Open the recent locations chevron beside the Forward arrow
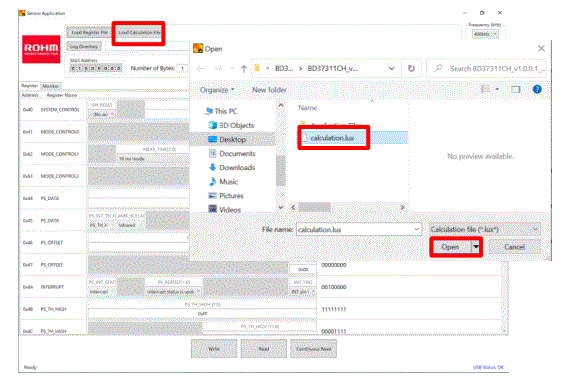Image resolution: width=575 pixels, height=385 pixels. tap(232, 69)
